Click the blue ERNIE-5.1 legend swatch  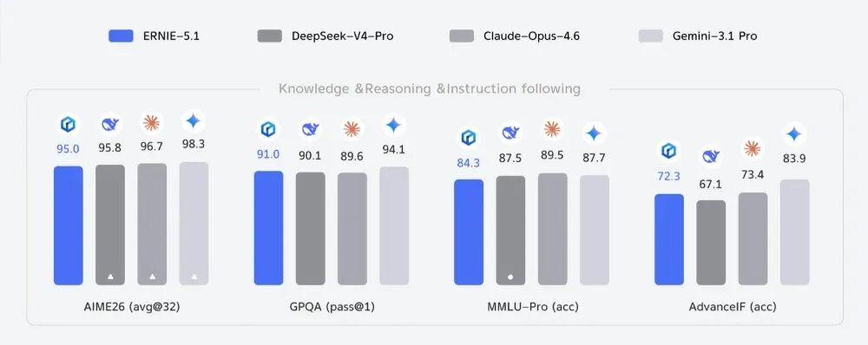point(122,36)
